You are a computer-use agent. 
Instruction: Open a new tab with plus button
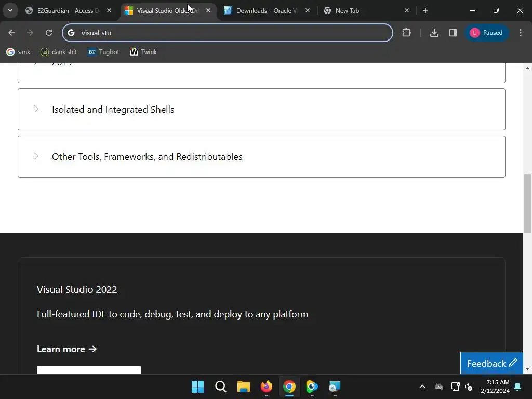coord(425,10)
